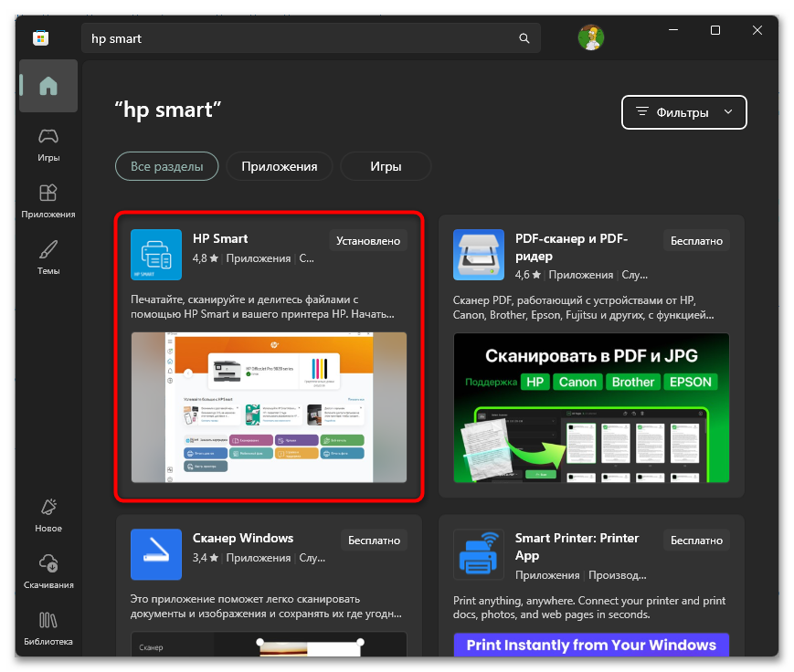This screenshot has width=794, height=672.
Task: Click the Smart Printer: Printer App title
Action: [577, 547]
